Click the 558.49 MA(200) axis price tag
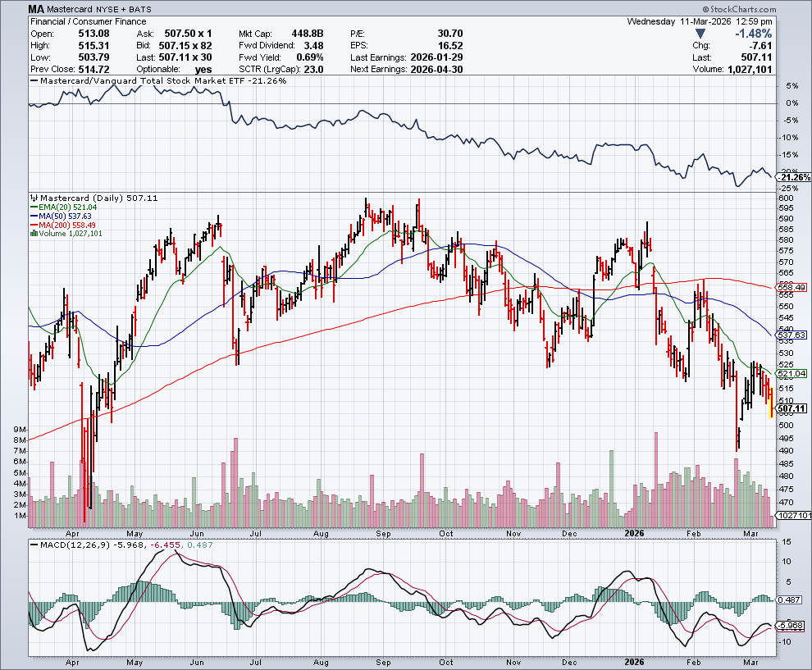Screen dimensions: 812x670 [x=791, y=288]
